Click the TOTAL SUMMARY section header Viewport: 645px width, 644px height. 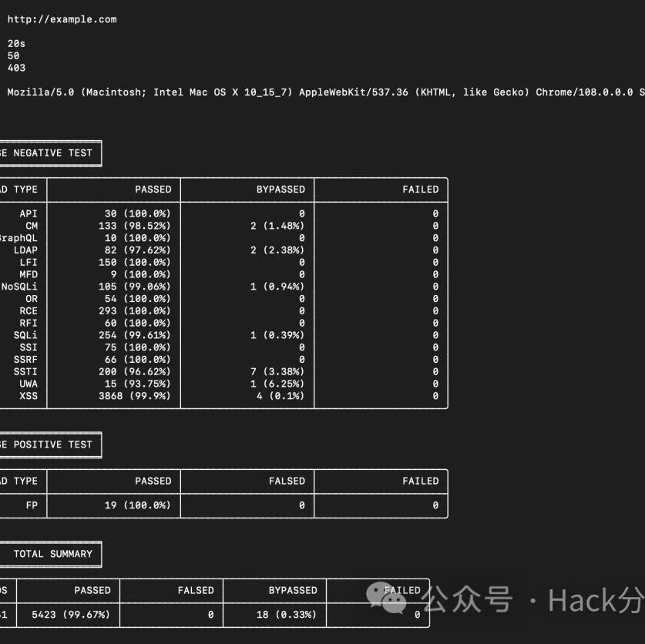click(53, 554)
